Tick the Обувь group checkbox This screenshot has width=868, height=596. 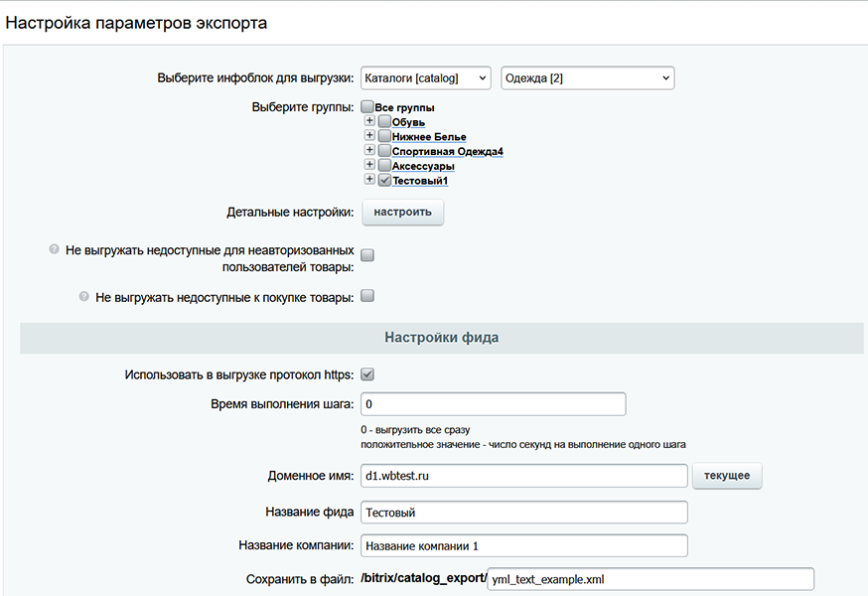pyautogui.click(x=384, y=121)
